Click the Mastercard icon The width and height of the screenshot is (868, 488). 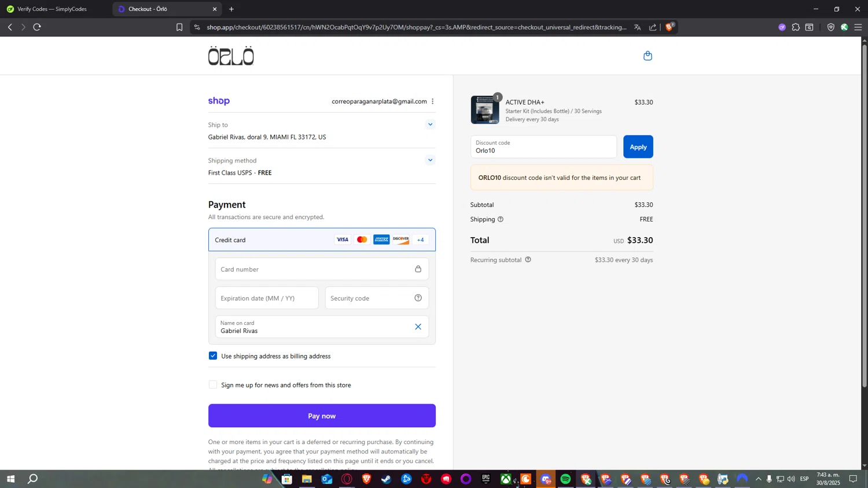pos(362,239)
